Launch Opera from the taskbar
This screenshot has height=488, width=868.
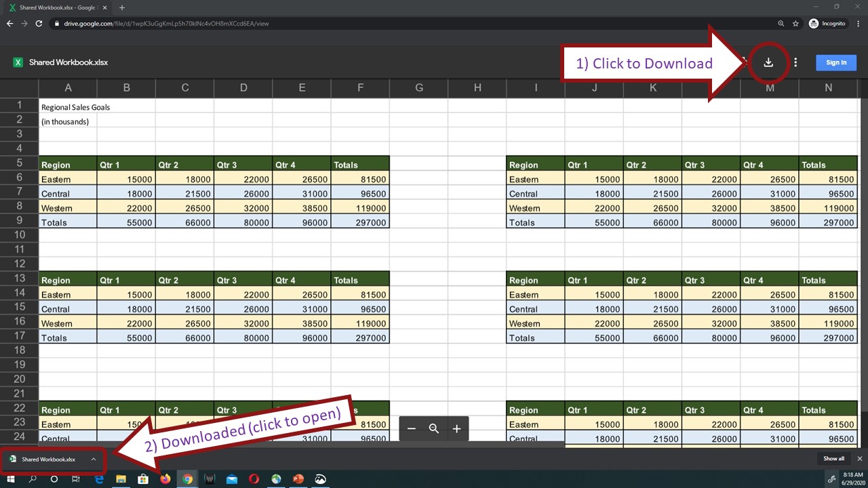(x=254, y=479)
